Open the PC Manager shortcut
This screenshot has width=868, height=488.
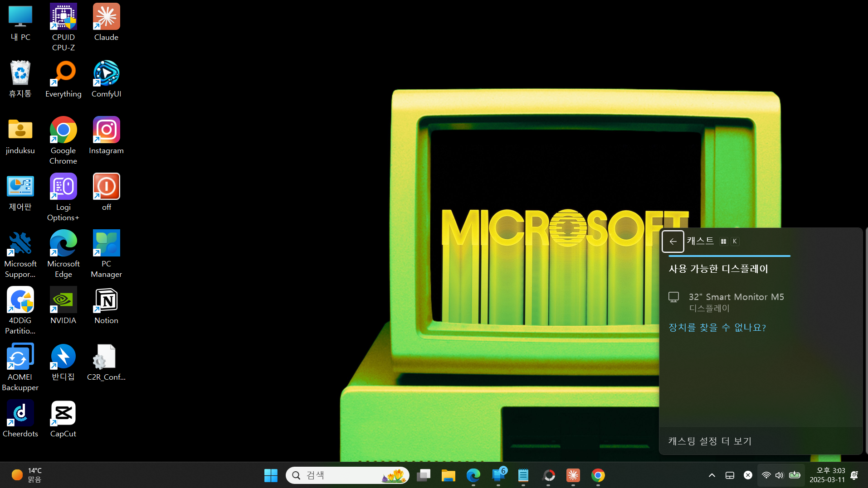106,254
